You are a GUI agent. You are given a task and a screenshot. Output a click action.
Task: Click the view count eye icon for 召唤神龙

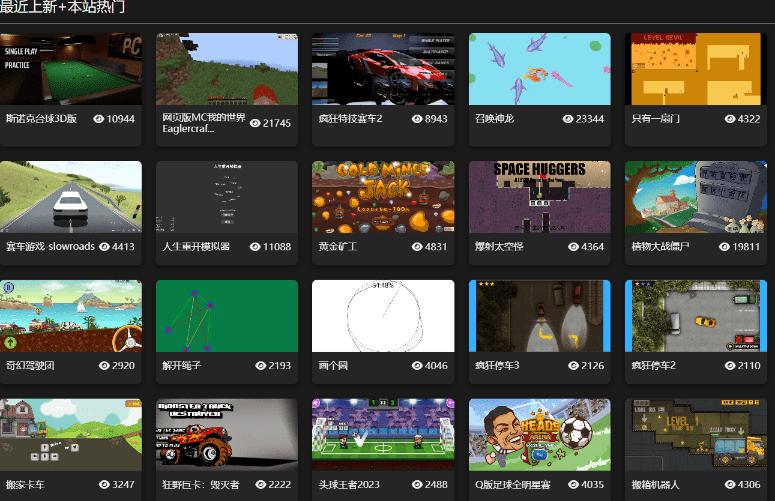(x=568, y=118)
